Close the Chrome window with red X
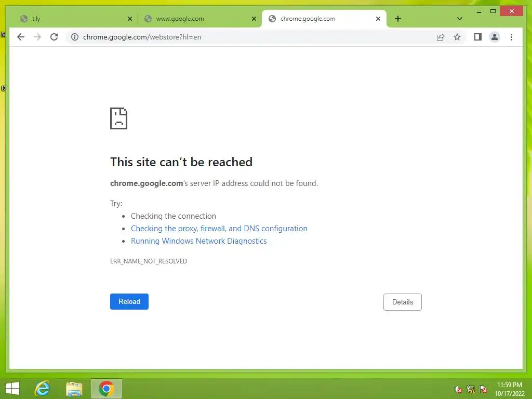 click(x=512, y=11)
